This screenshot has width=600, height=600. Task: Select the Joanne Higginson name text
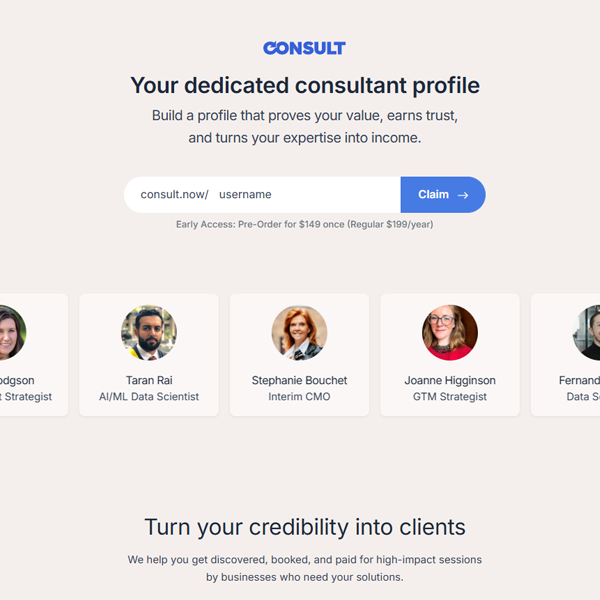tap(450, 380)
